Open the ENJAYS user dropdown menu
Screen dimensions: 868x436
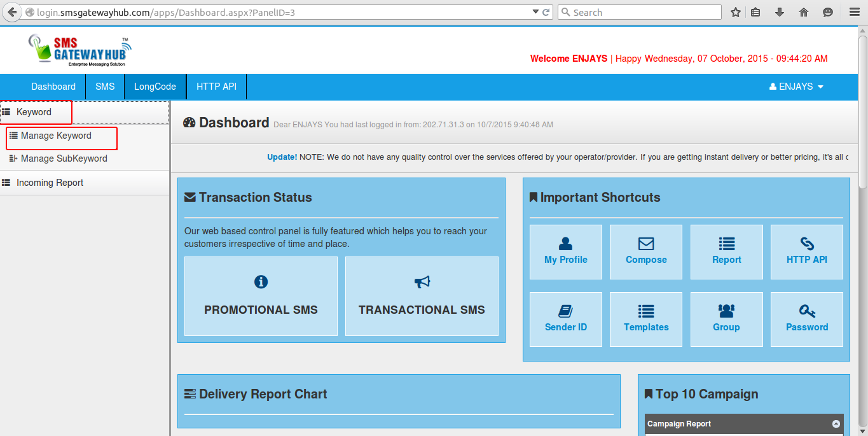pyautogui.click(x=796, y=87)
